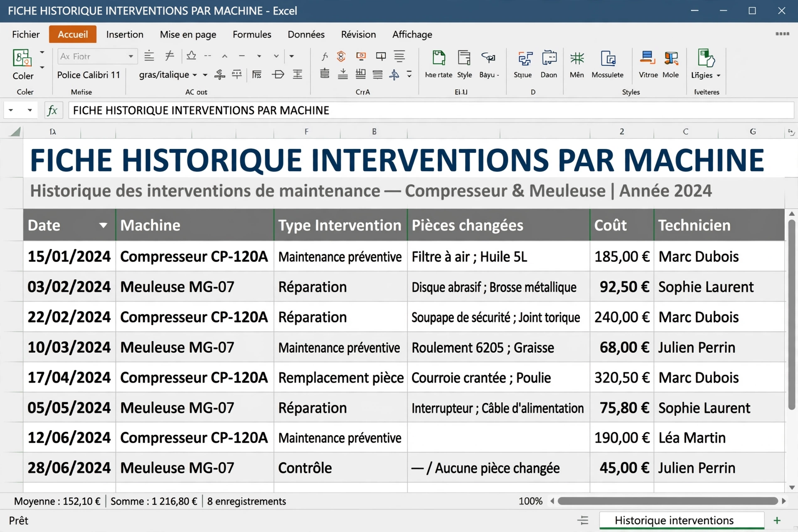Expand the lower arrow beside Coler icon
The image size is (798, 532).
tap(42, 67)
